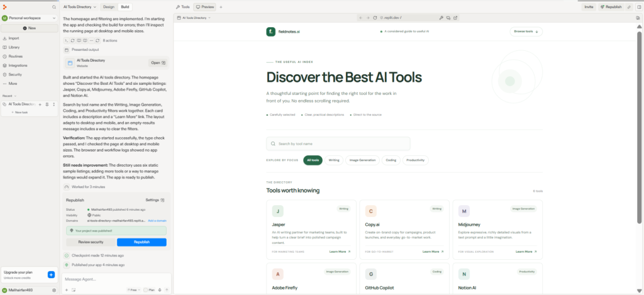Click the fieldnotes.ai logo
Viewport: 644px width, 295px height.
[x=283, y=31]
